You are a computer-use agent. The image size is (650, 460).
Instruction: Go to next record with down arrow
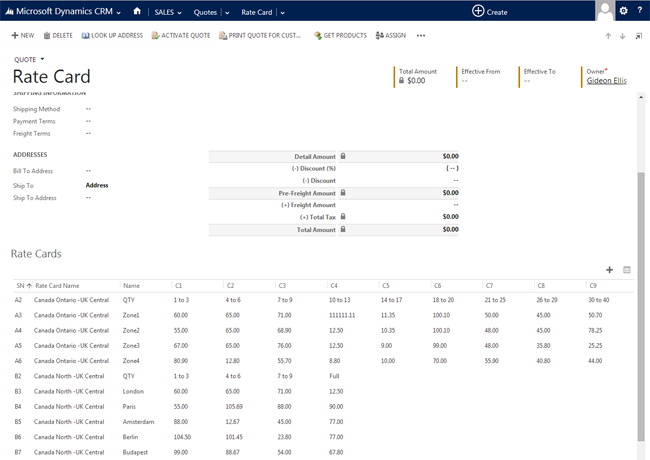[622, 36]
